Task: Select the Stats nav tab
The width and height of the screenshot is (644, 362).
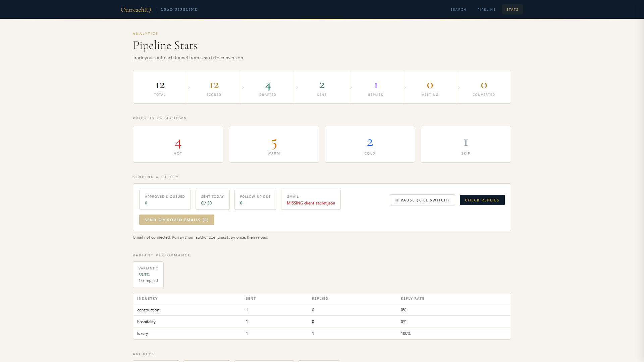Action: point(512,9)
